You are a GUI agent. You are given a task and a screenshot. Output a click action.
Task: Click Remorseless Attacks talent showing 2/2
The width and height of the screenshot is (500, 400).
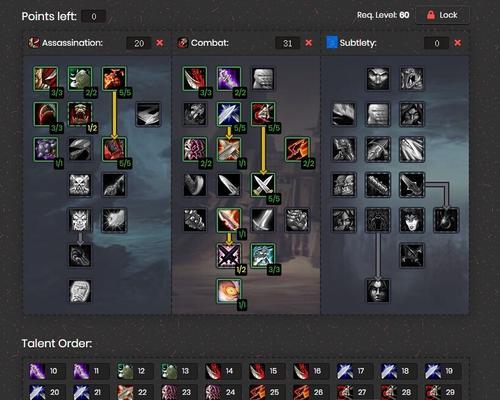(80, 79)
